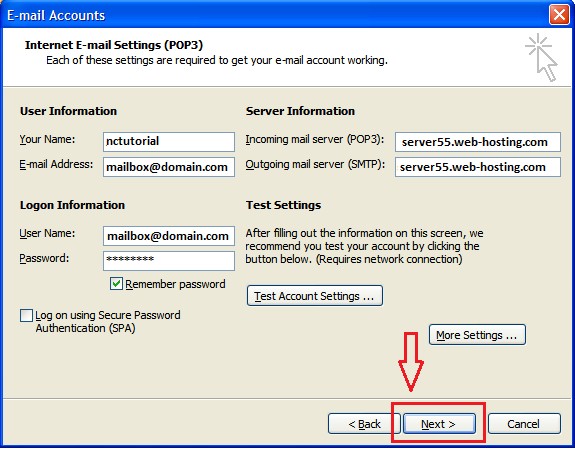Click the E-mail Accounts title bar
The height and width of the screenshot is (449, 575).
point(275,15)
